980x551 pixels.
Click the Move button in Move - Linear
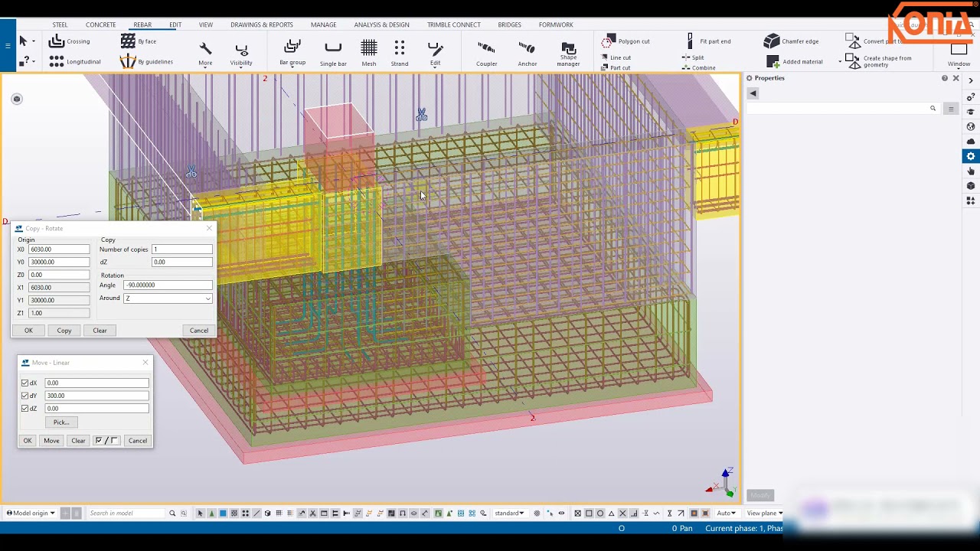pos(51,441)
